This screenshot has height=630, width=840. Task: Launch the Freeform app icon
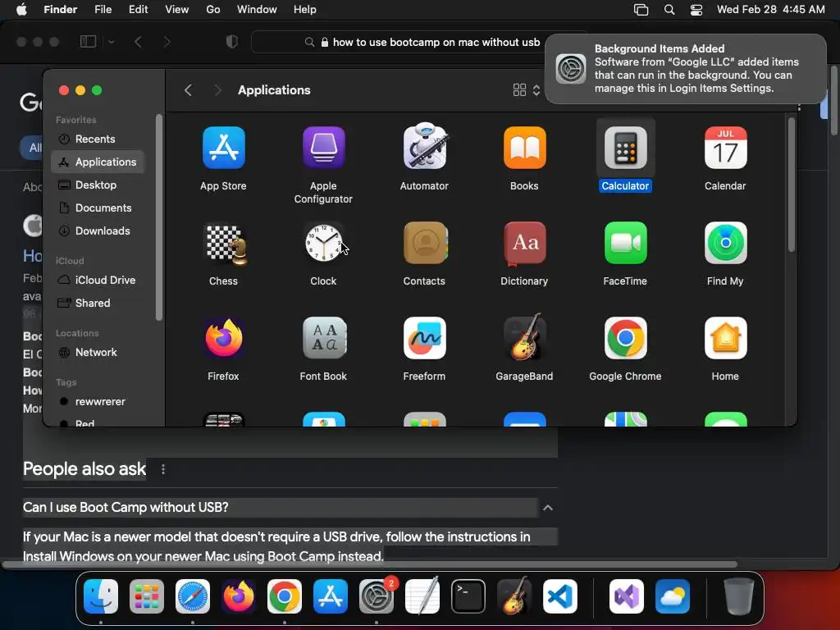pyautogui.click(x=424, y=337)
